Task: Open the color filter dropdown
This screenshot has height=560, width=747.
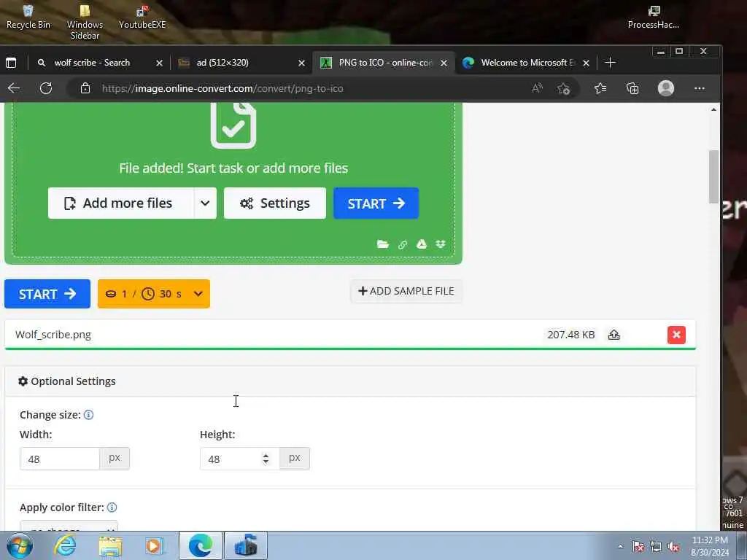Action: click(x=69, y=526)
